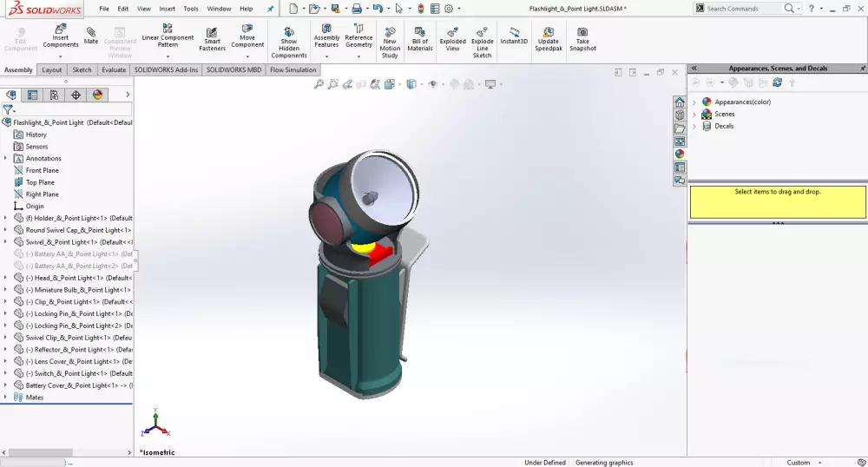Open the Insert menu
This screenshot has height=467, width=868.
(168, 9)
